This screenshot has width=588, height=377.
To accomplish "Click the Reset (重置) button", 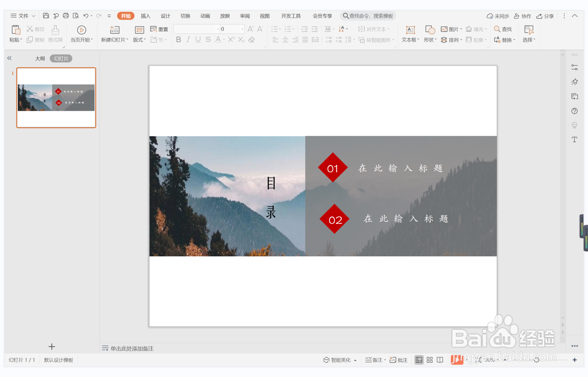I will [159, 29].
